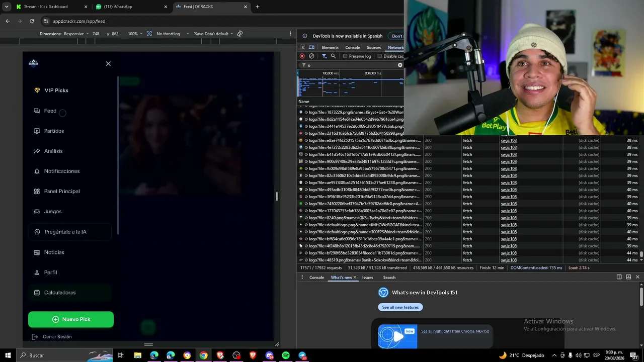Click the viewport height field 863
The width and height of the screenshot is (644, 362).
coord(115,34)
